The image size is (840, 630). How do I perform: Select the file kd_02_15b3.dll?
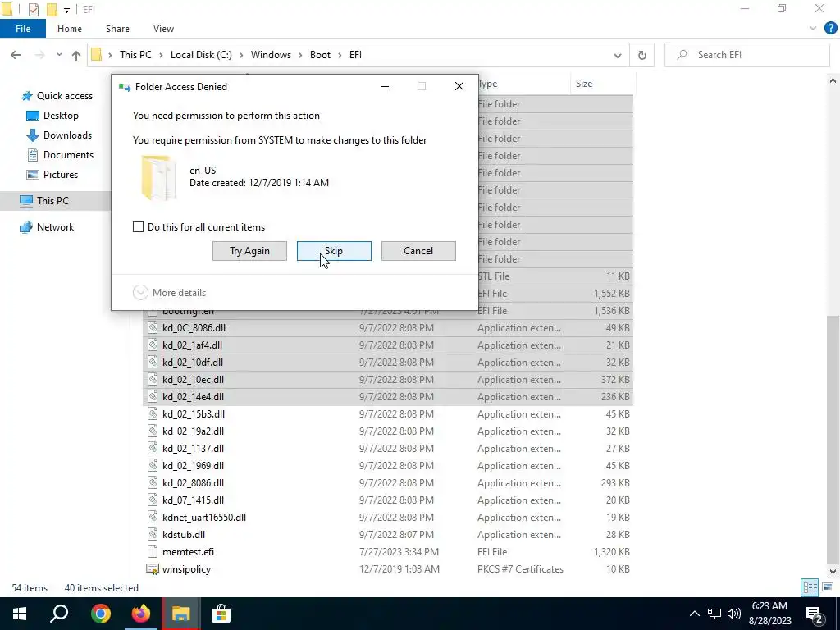(x=194, y=414)
